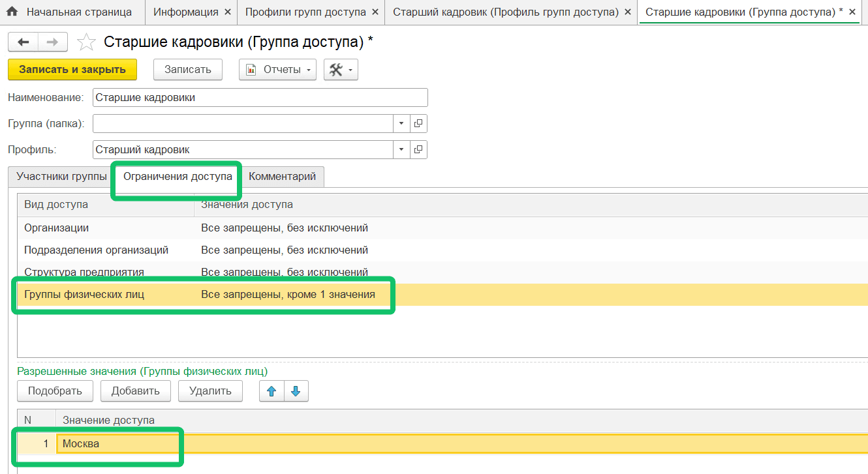Screen dimensions: 868x474
Task: Expand the Группа (папка) dropdown
Action: (402, 123)
